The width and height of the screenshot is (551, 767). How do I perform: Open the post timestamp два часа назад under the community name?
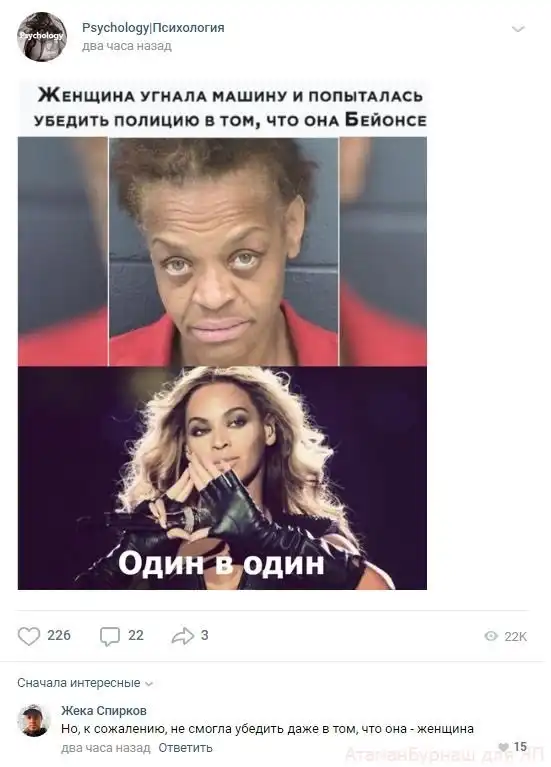[127, 46]
